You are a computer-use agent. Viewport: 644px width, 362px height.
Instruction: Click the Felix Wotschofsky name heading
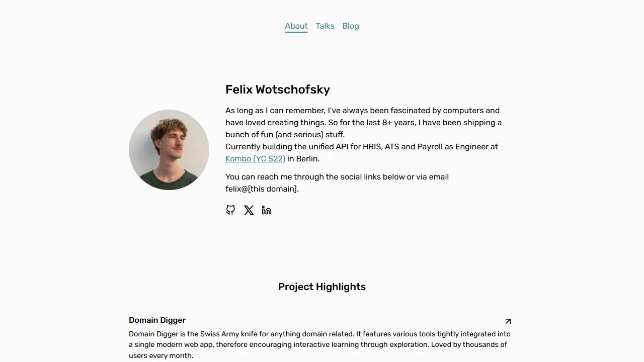tap(278, 89)
